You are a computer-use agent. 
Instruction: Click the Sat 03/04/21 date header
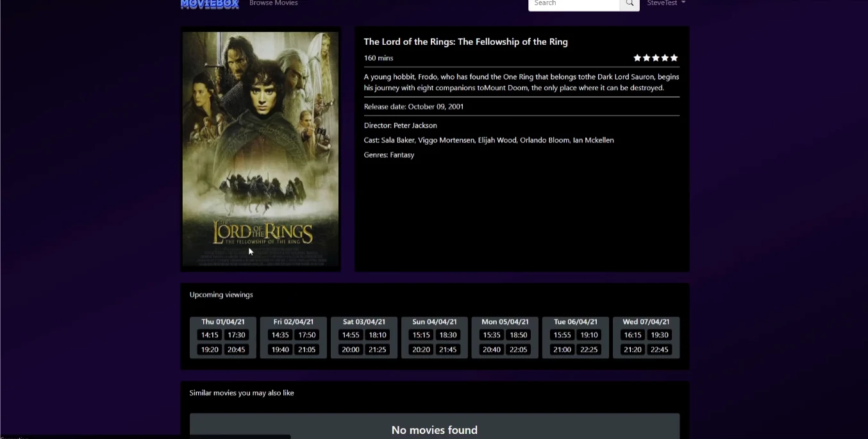click(x=364, y=322)
